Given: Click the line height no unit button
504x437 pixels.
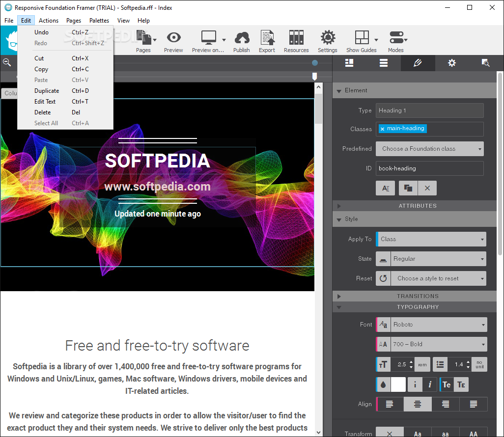Looking at the screenshot, I should click(479, 364).
